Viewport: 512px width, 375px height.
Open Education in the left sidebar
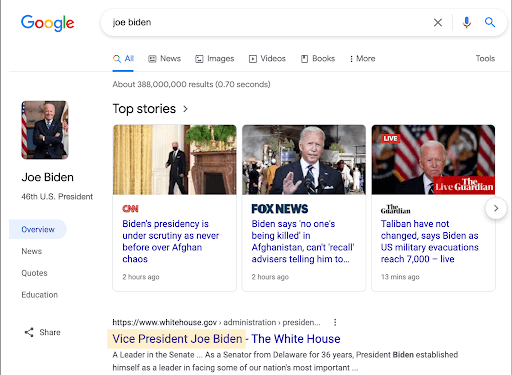(x=40, y=295)
